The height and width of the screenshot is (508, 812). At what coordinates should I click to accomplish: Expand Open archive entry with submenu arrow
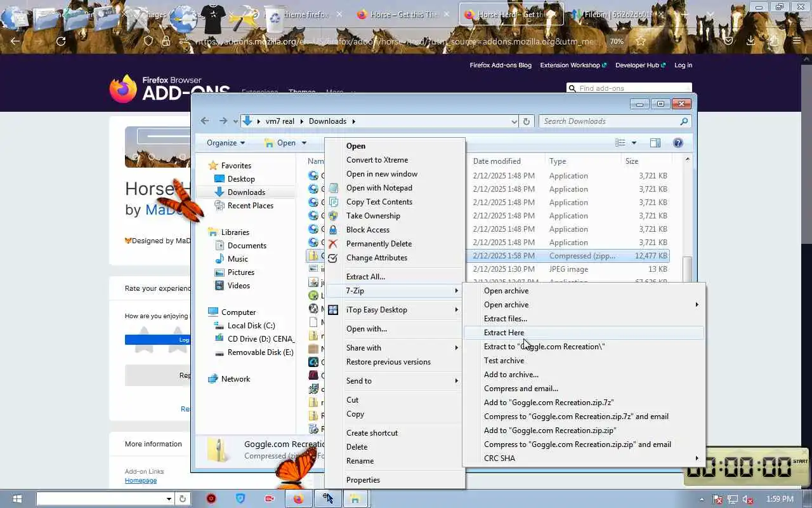584,305
